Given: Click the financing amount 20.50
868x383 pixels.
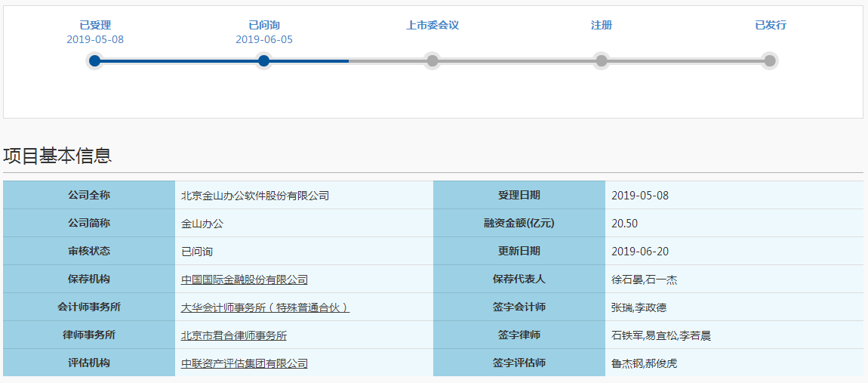Looking at the screenshot, I should pyautogui.click(x=624, y=224).
